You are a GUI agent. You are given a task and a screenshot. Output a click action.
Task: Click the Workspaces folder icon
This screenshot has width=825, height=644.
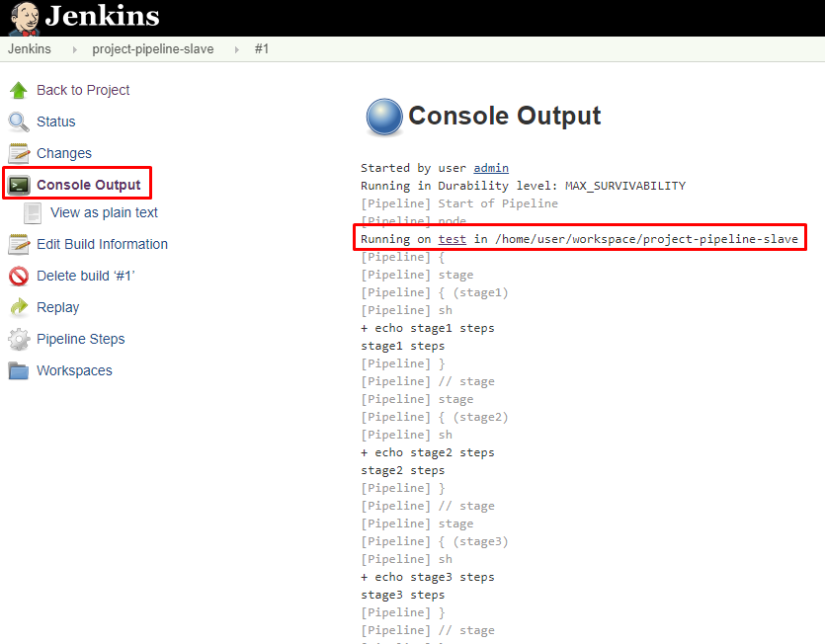click(x=19, y=371)
